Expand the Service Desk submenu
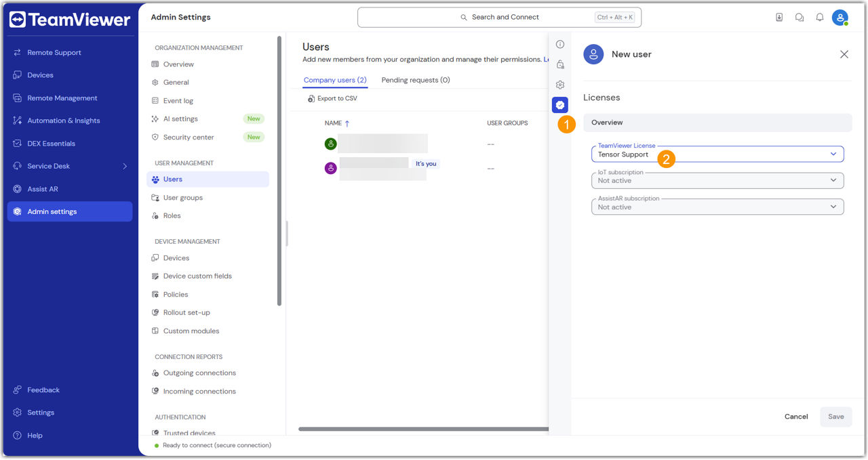The width and height of the screenshot is (868, 460). (125, 166)
